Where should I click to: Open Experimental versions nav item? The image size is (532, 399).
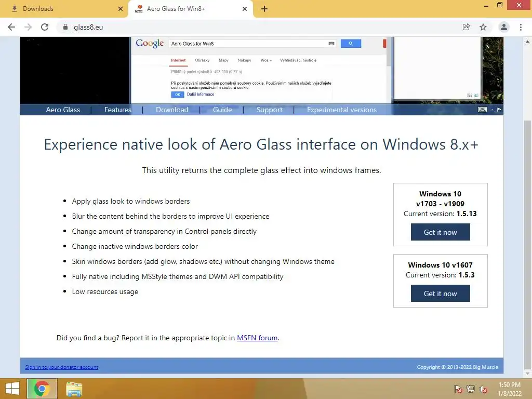click(x=342, y=110)
